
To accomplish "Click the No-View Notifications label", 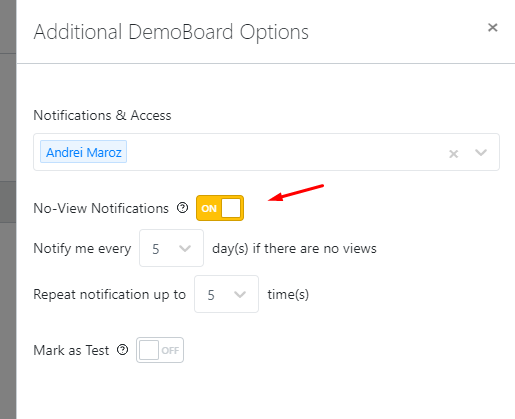I will point(101,208).
